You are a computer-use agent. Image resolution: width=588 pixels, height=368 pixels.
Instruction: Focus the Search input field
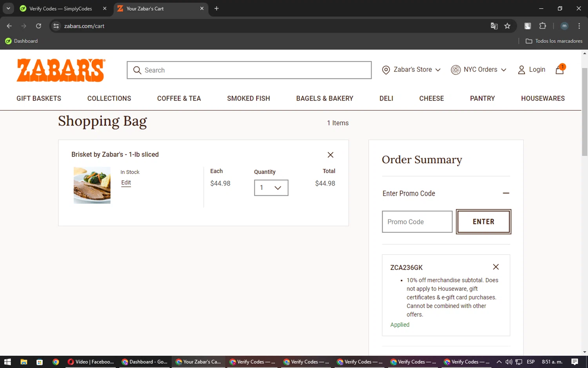(249, 70)
